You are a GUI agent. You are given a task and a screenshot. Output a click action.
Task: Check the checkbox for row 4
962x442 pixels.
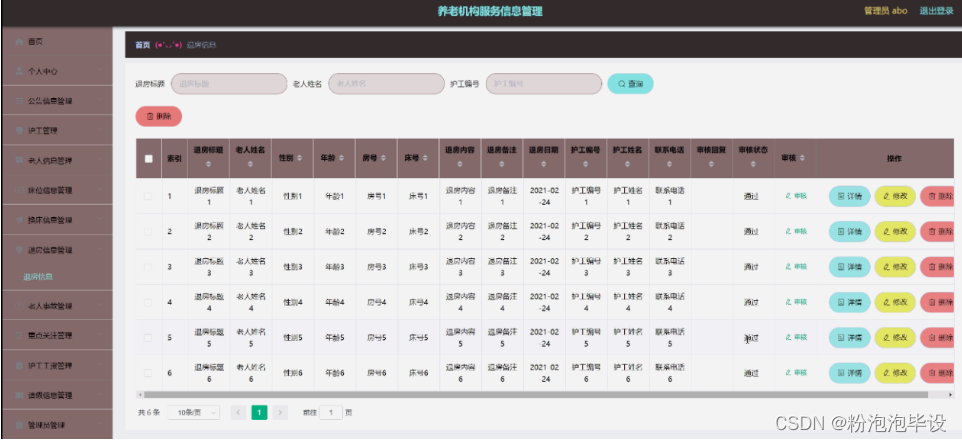(x=148, y=302)
